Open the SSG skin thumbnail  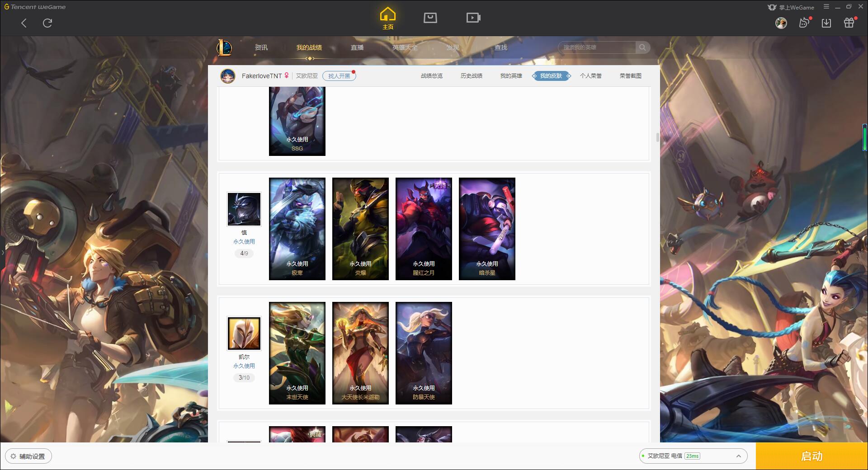coord(297,121)
